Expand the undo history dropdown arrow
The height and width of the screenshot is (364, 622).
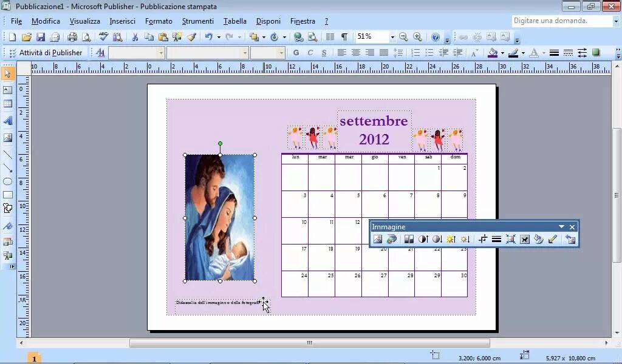click(219, 37)
